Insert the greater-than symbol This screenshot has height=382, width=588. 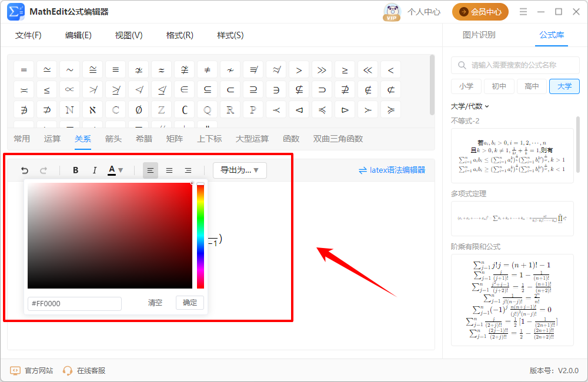point(299,70)
